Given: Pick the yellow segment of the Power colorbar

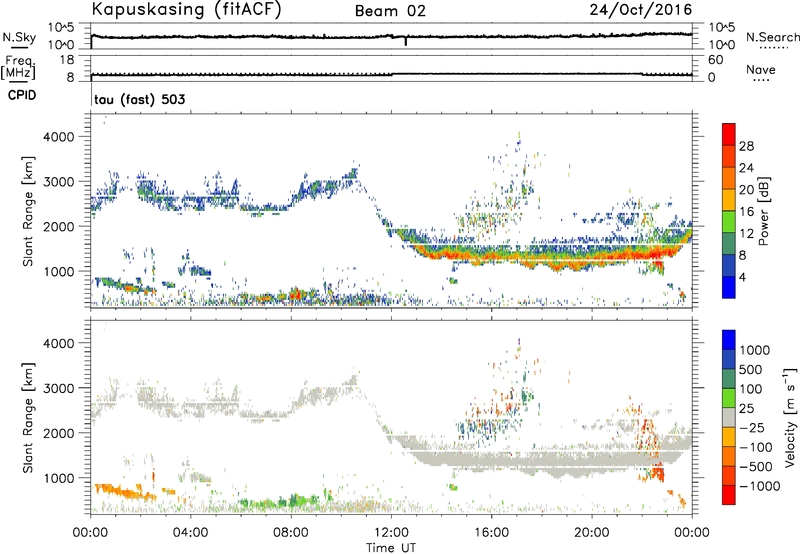Looking at the screenshot, I should [729, 199].
